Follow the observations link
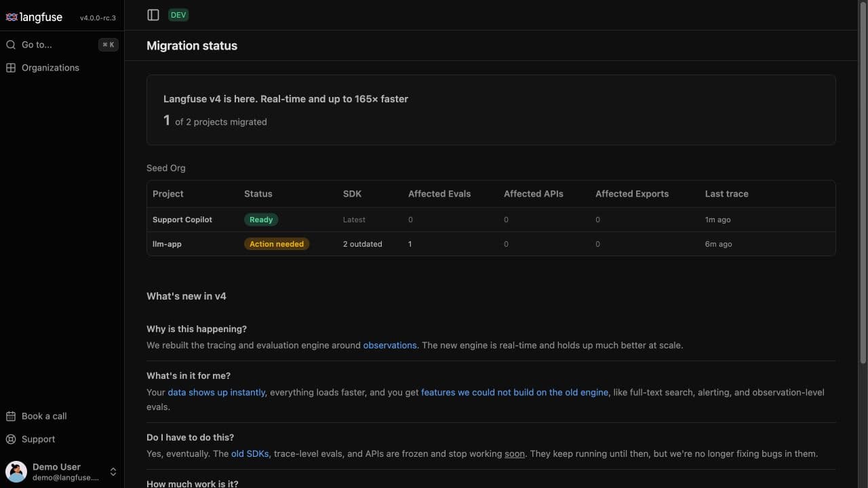This screenshot has height=488, width=868. (390, 345)
